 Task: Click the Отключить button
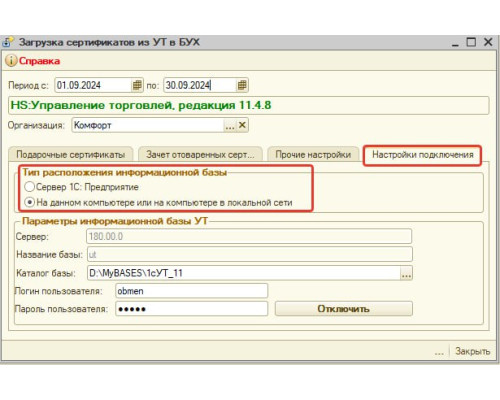[344, 309]
